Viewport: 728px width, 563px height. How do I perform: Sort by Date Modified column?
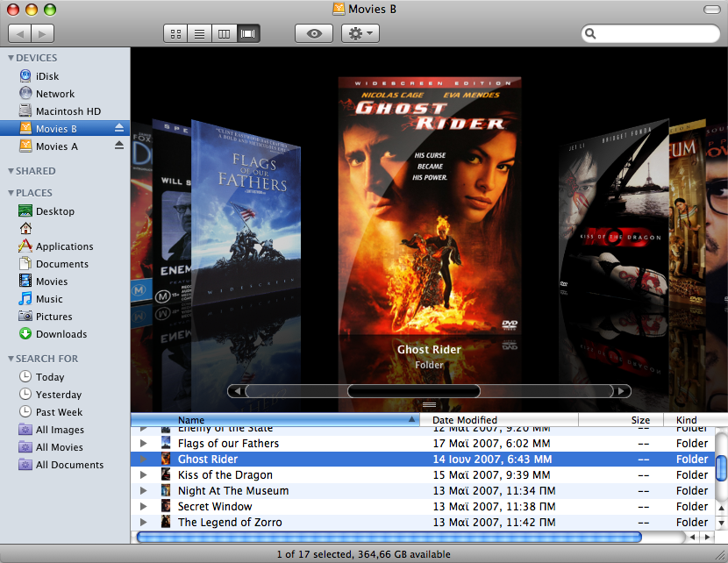(499, 420)
